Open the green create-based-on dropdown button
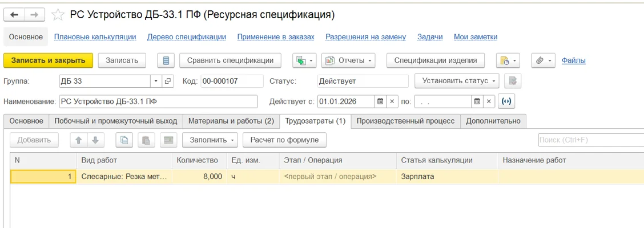The height and width of the screenshot is (228, 644). [304, 60]
